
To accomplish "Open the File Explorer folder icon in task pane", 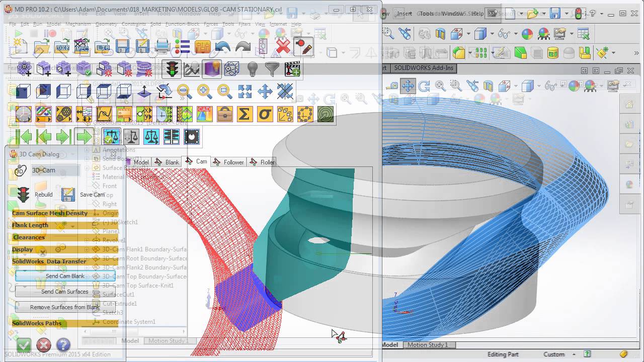I will (x=629, y=144).
